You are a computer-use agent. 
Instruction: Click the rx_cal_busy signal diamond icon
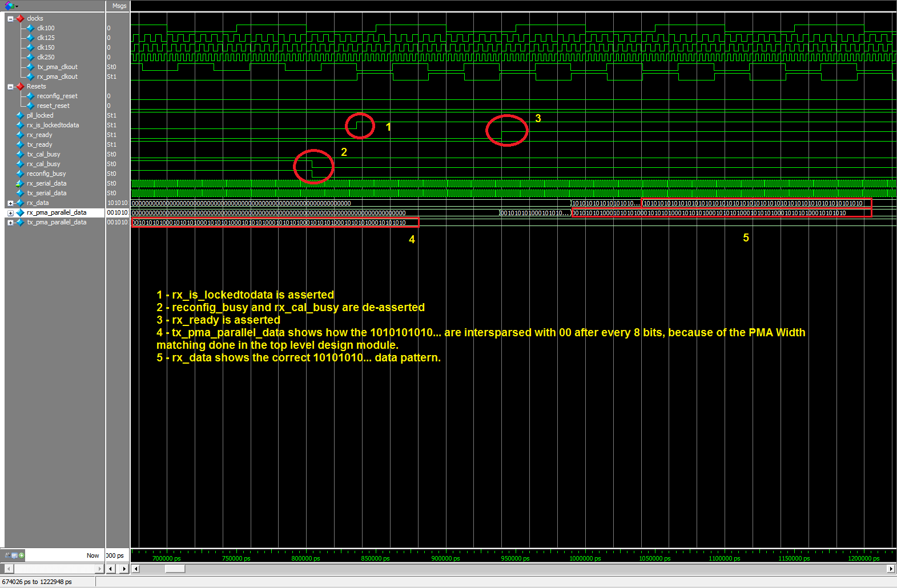click(x=21, y=164)
